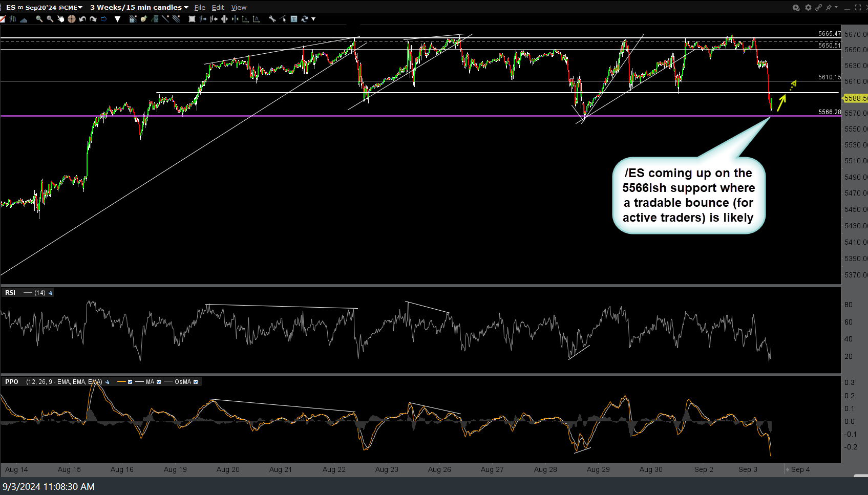Uncheck the PPO orange line checkbox

(x=130, y=382)
